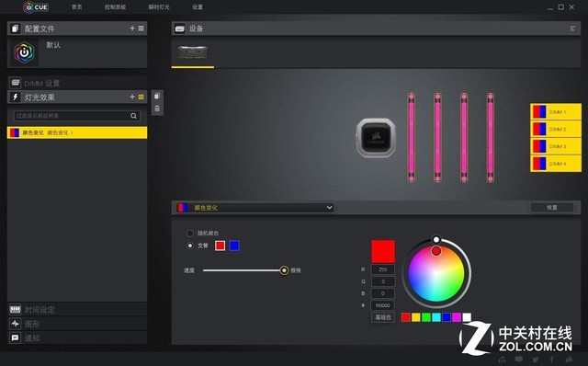Screen dimensions: 588x366
Task: Click the 恢复 restore button
Action: coord(551,208)
